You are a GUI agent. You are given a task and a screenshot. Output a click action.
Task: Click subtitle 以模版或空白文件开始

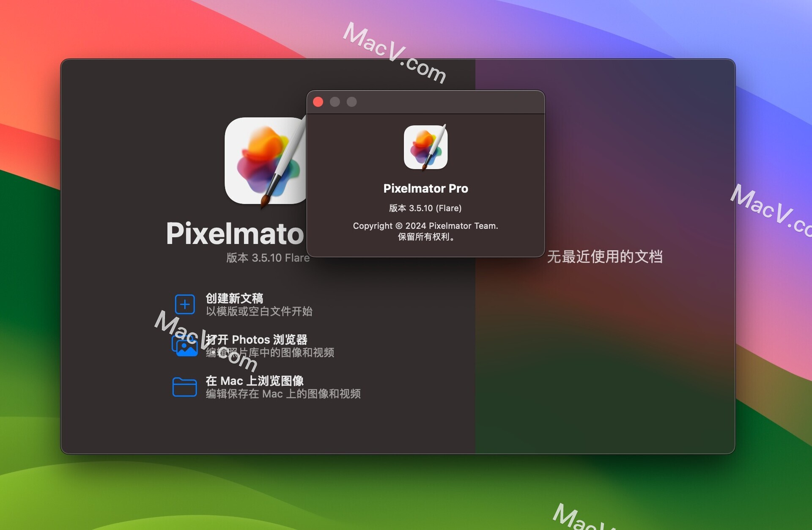259,311
